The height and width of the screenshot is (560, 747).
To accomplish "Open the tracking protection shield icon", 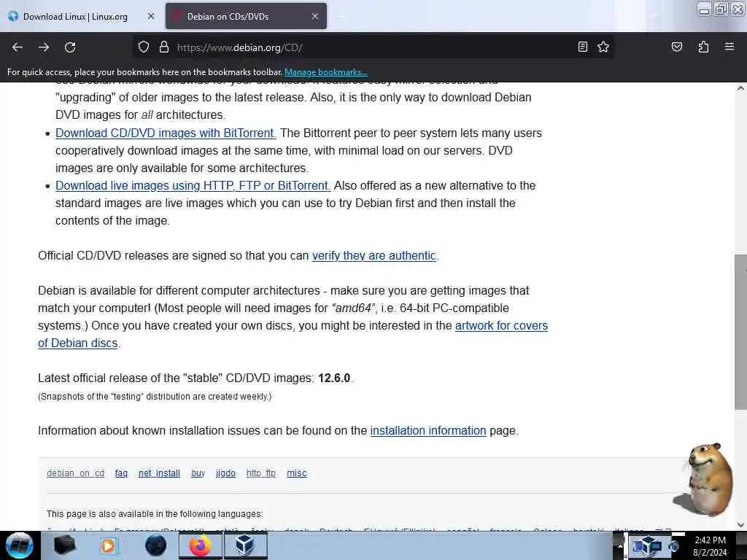I will tap(144, 47).
